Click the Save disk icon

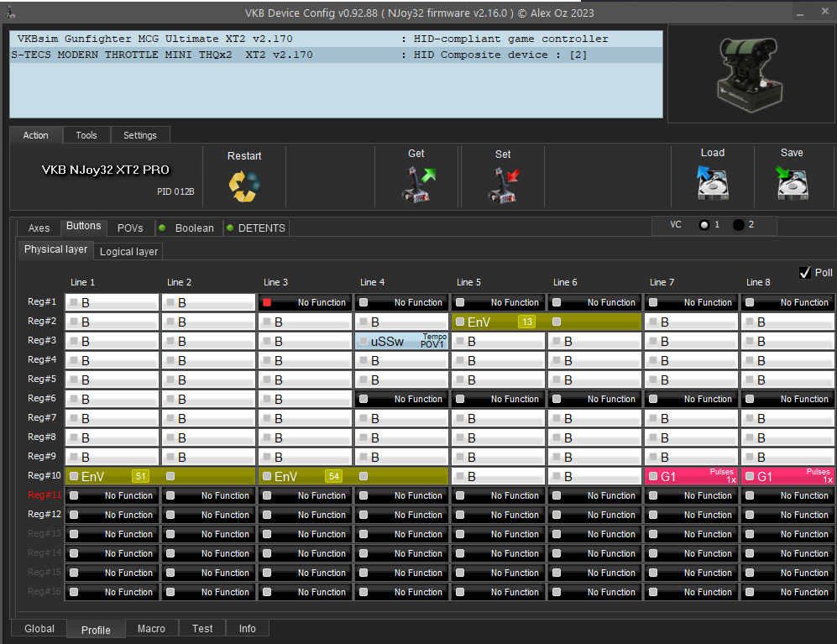click(792, 183)
